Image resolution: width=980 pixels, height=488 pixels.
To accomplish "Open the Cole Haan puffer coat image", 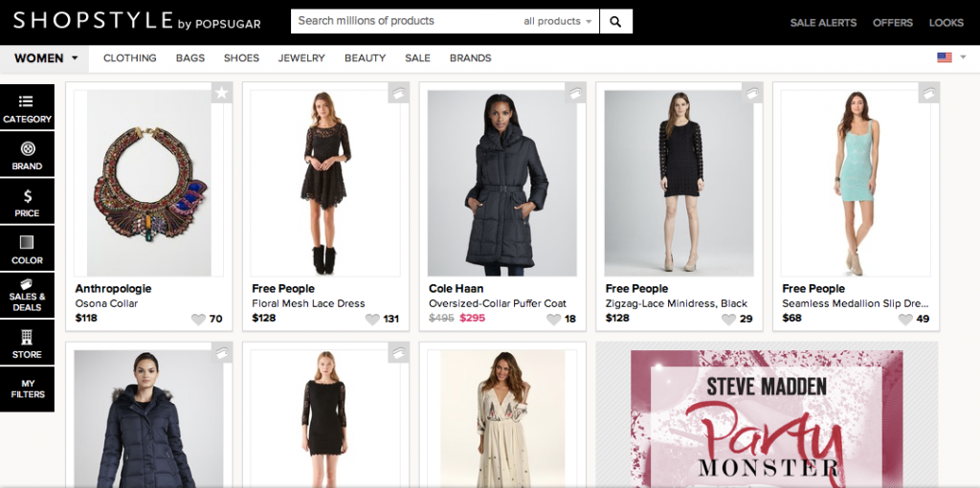I will tap(502, 183).
